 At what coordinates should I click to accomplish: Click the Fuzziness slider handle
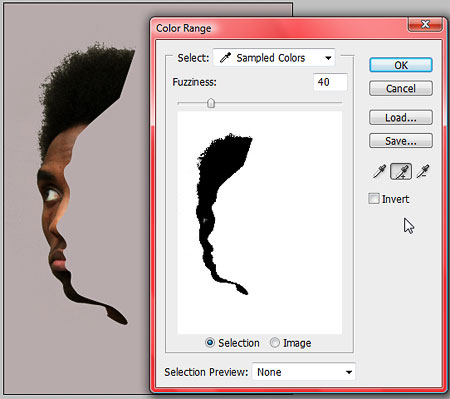pos(211,103)
